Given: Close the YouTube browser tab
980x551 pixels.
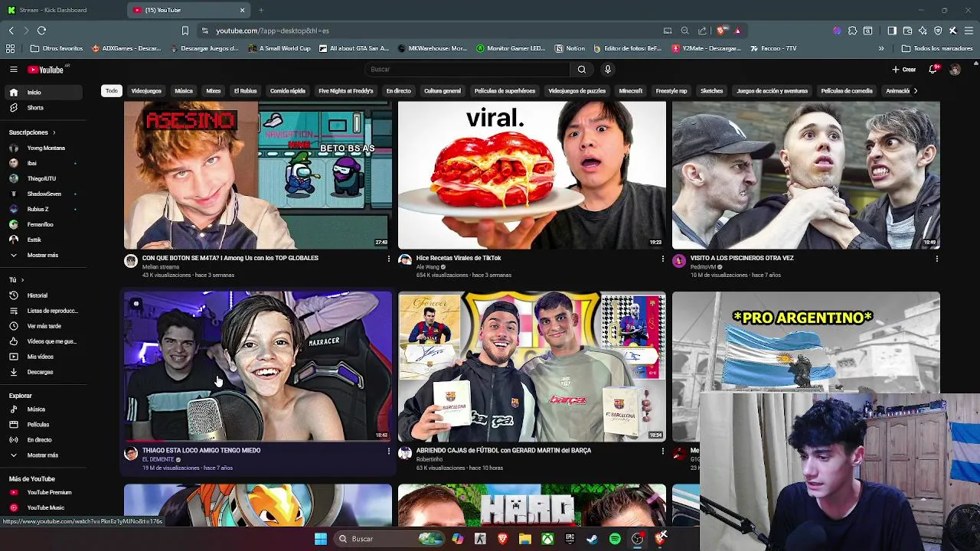Looking at the screenshot, I should pyautogui.click(x=243, y=10).
